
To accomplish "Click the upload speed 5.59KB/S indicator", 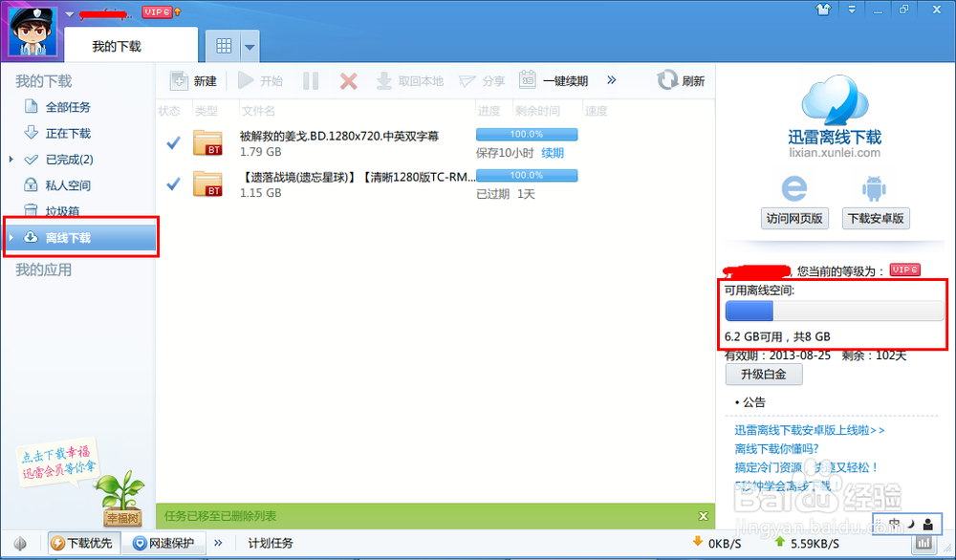I will [806, 543].
